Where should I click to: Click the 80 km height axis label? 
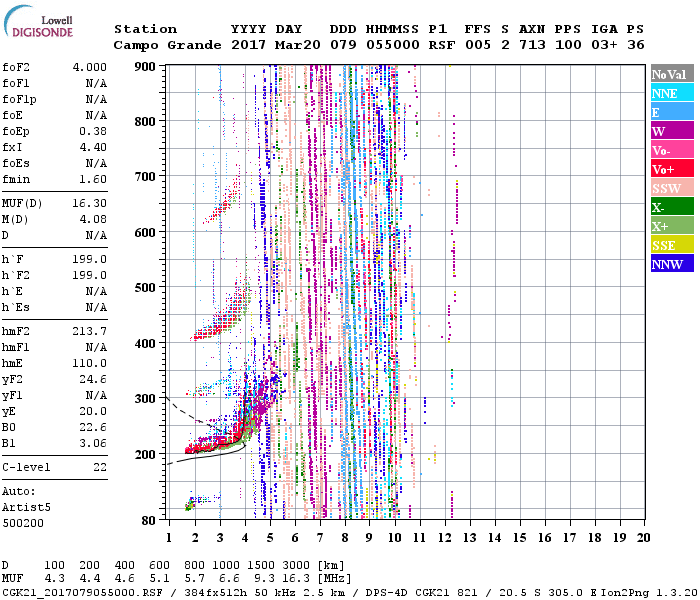pos(149,520)
